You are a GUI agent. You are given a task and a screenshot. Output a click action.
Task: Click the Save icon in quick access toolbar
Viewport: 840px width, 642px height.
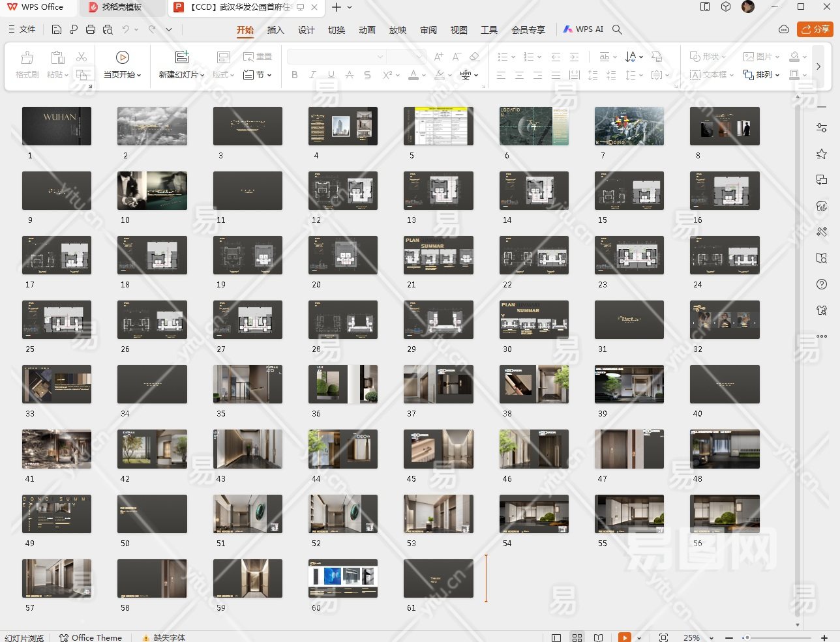coord(57,29)
